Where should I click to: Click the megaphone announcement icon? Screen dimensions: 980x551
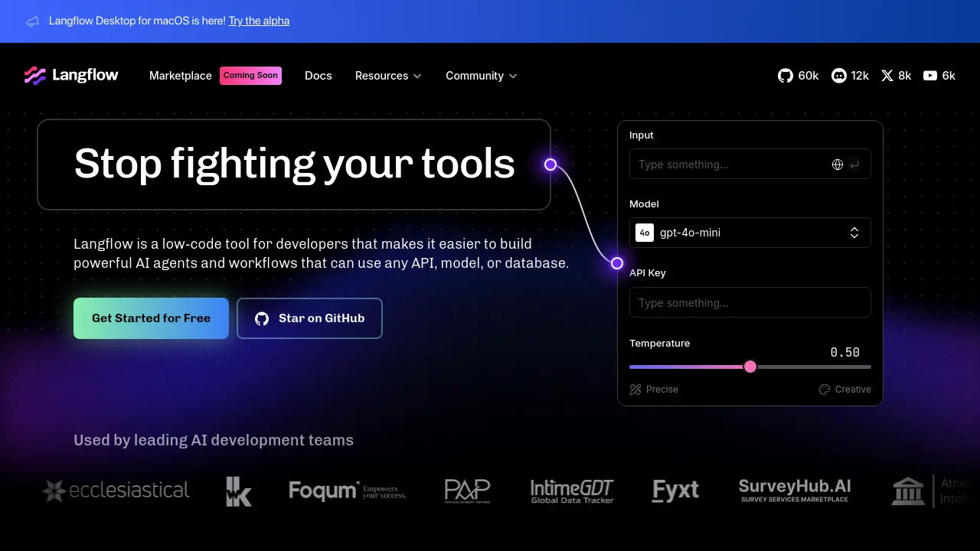(x=32, y=21)
